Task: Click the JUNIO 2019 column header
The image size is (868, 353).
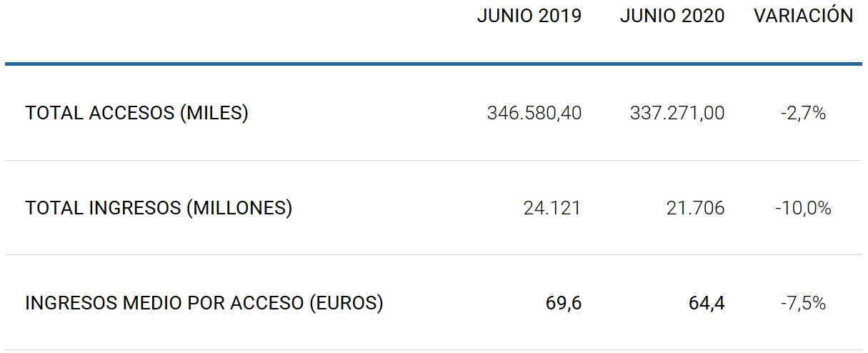Action: pyautogui.click(x=529, y=16)
